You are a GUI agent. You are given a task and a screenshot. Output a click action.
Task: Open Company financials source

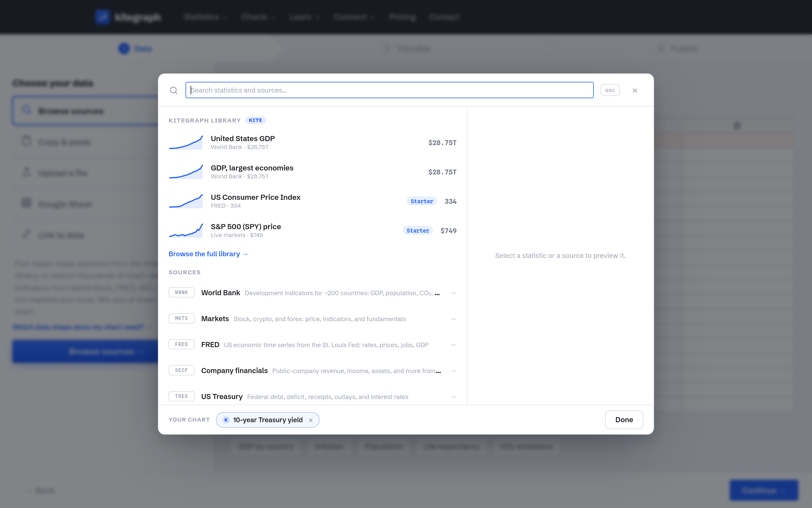pyautogui.click(x=312, y=371)
